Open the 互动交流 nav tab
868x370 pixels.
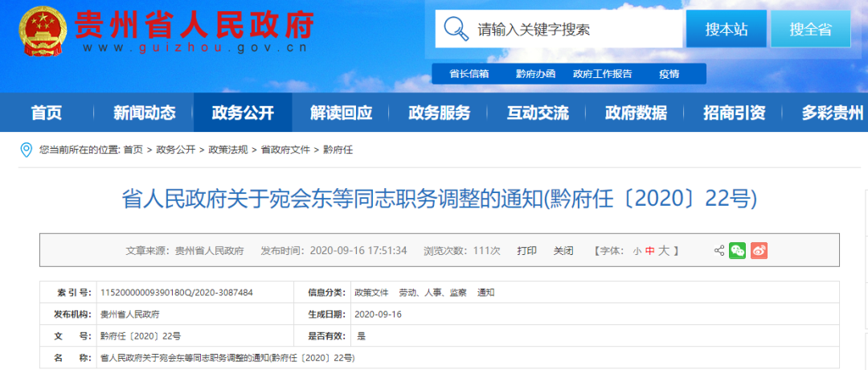point(538,113)
